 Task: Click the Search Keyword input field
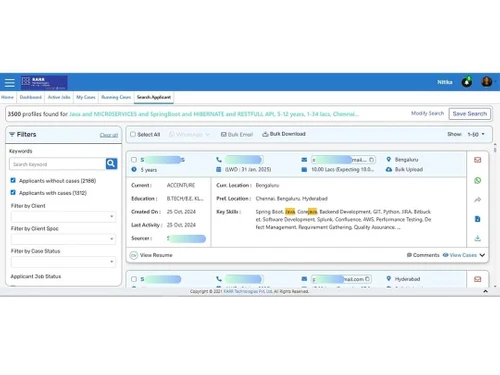click(58, 164)
